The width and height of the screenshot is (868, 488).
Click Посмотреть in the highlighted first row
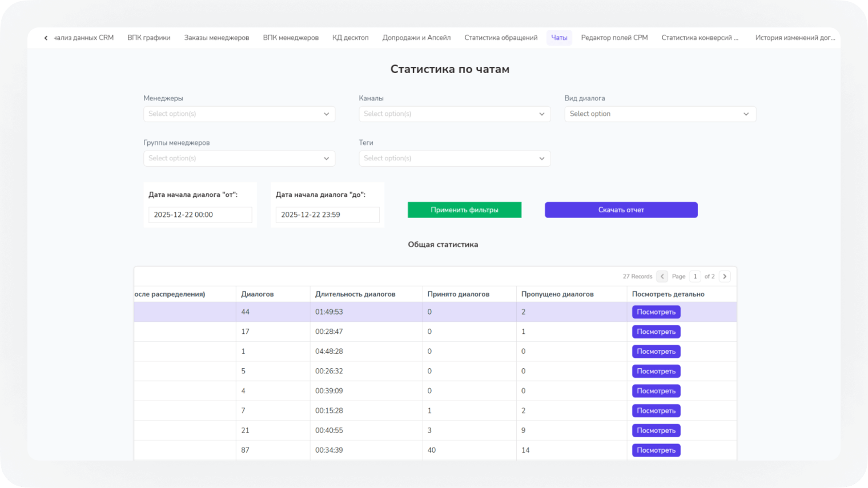(656, 312)
